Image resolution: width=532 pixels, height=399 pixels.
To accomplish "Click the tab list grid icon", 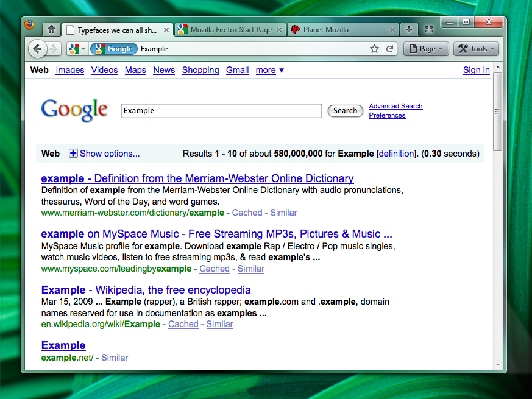I will (x=428, y=29).
